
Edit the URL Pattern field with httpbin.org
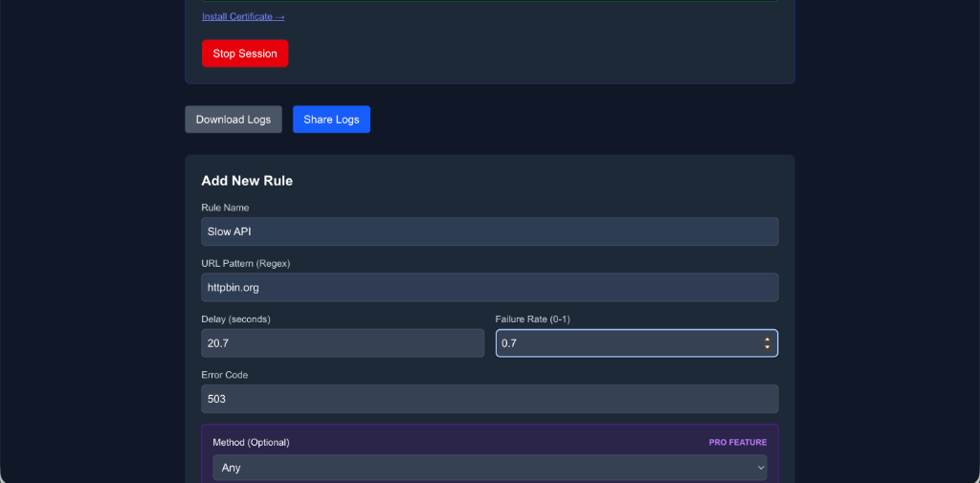click(489, 288)
